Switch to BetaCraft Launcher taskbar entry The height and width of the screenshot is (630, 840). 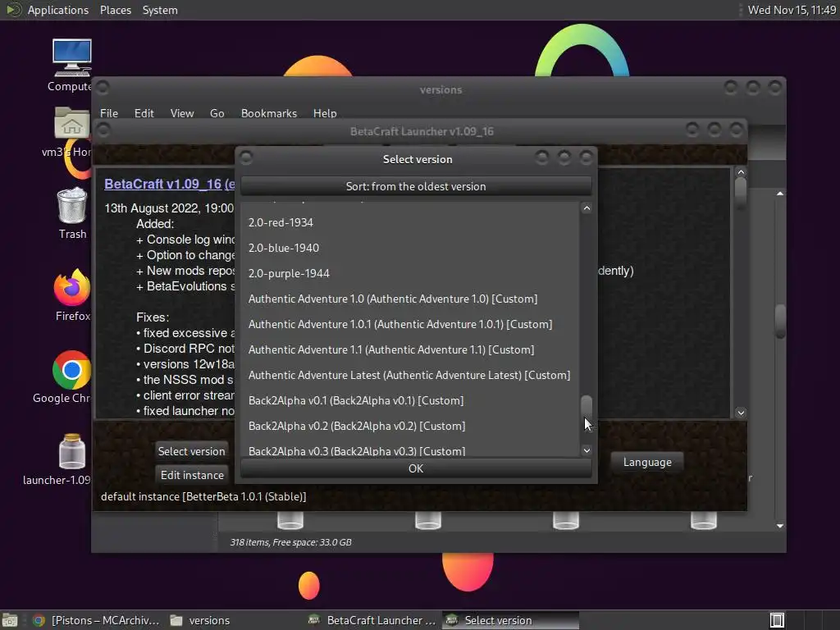pyautogui.click(x=373, y=620)
